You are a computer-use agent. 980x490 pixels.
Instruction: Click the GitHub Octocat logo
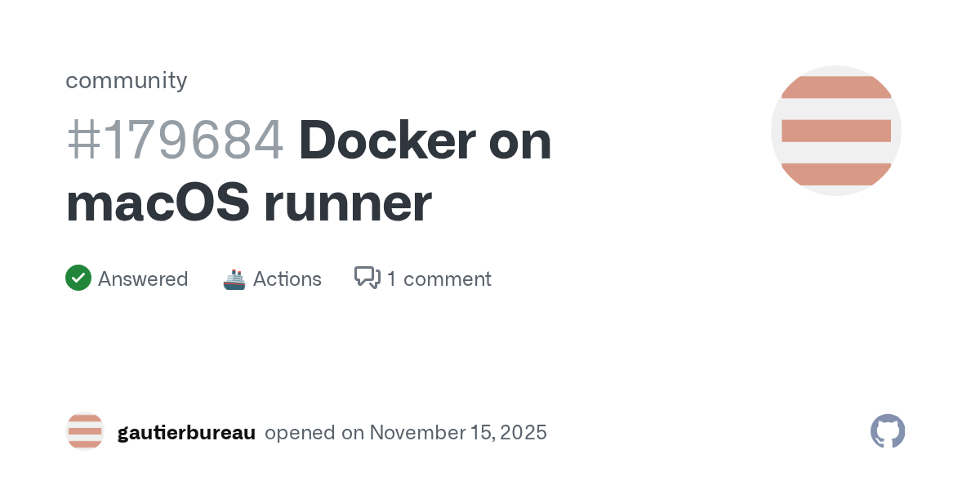[888, 431]
